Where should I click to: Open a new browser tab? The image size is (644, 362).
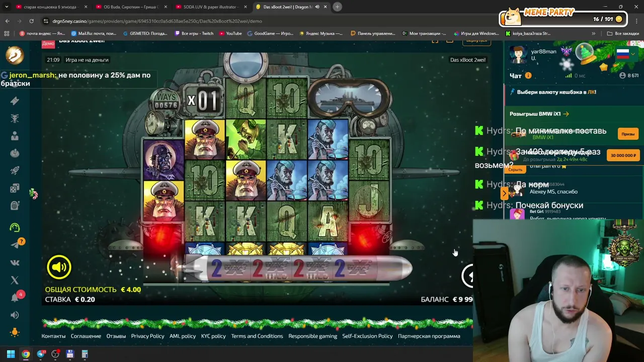pos(338,7)
